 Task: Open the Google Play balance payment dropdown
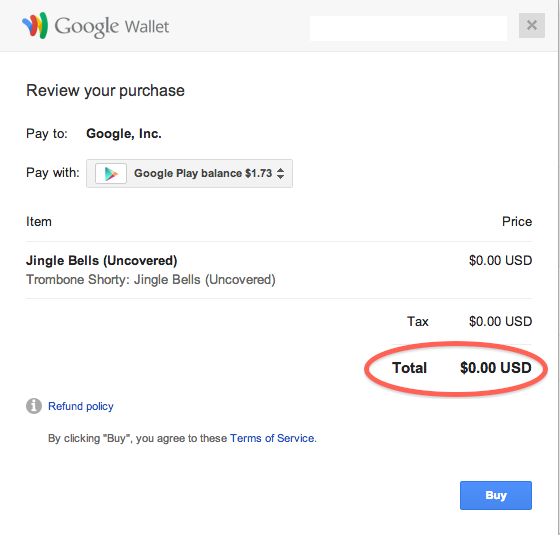pos(189,174)
